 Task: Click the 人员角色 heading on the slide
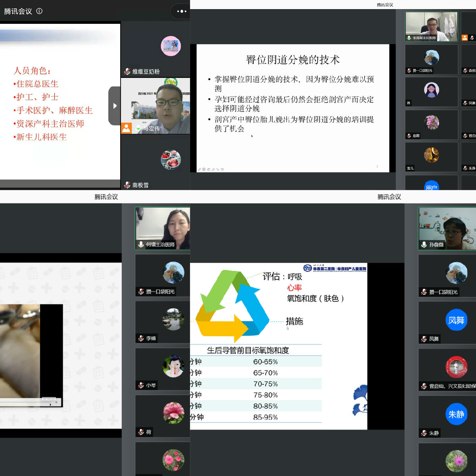pyautogui.click(x=32, y=71)
